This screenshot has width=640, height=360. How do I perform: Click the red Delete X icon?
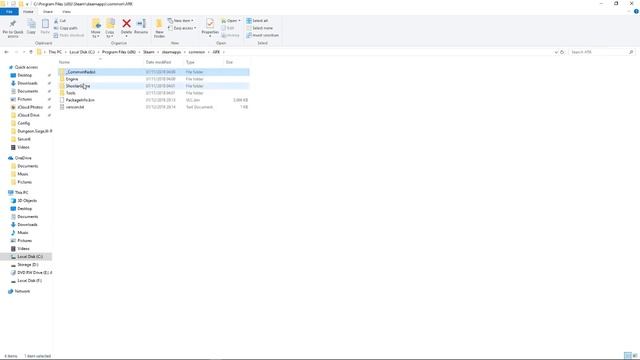(127, 24)
